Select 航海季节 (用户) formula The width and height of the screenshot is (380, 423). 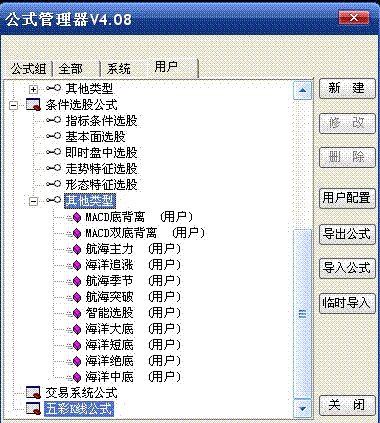(x=133, y=281)
